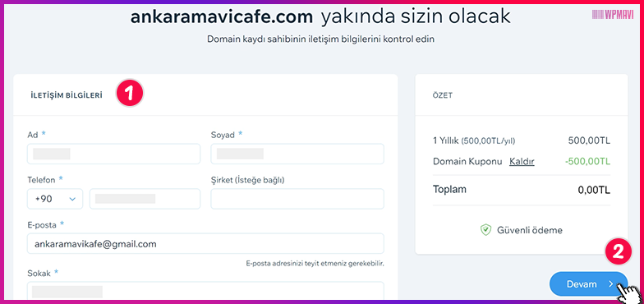Click the -500,00TL coupon discount amount
Screen dimensions: 644x304
coord(588,161)
